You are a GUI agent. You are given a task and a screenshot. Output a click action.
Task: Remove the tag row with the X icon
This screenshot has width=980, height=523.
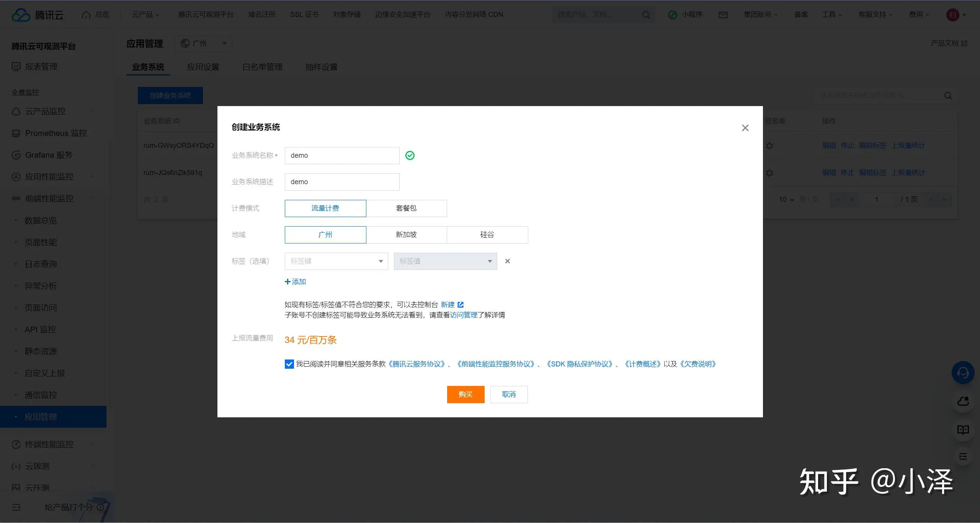tap(507, 261)
